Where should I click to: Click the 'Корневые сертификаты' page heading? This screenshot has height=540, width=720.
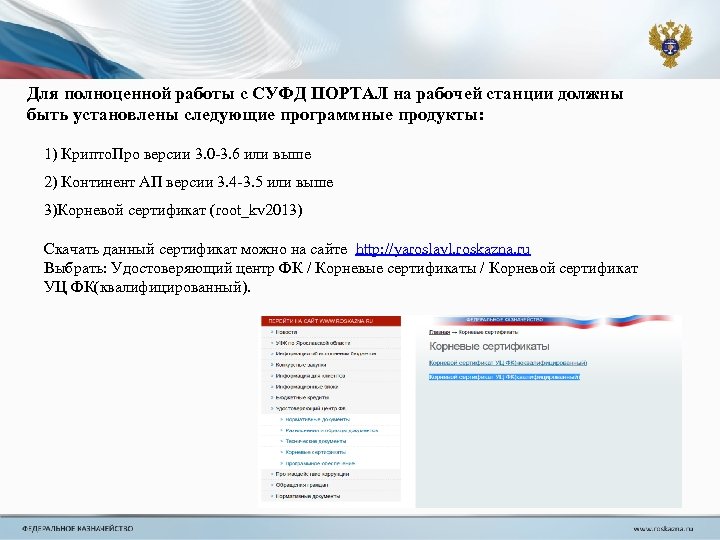pyautogui.click(x=489, y=346)
